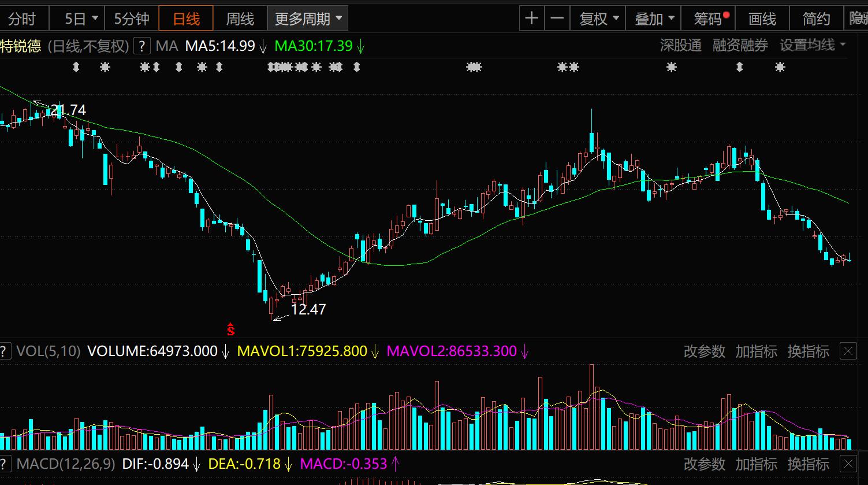Screen dimensions: 868x485
Task: Select the 分时 intraday tab
Action: [x=22, y=19]
